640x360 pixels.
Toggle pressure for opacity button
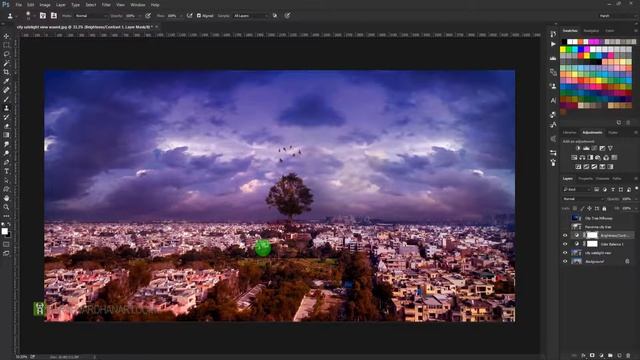click(148, 16)
